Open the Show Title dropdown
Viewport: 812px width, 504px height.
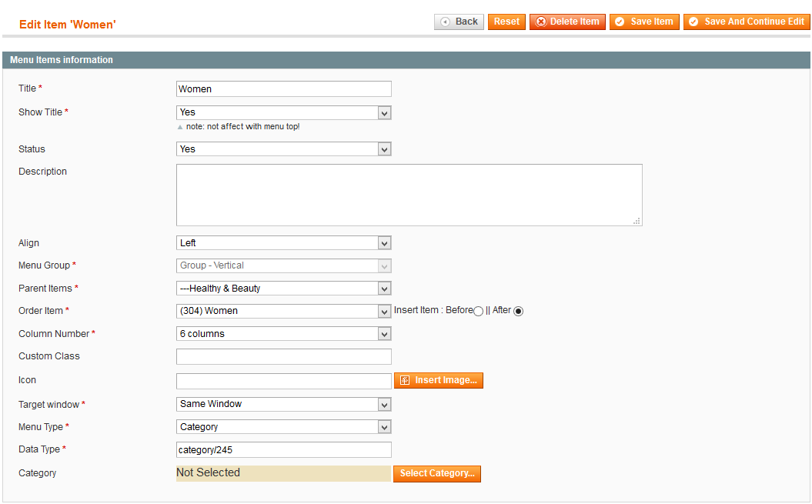pos(284,112)
